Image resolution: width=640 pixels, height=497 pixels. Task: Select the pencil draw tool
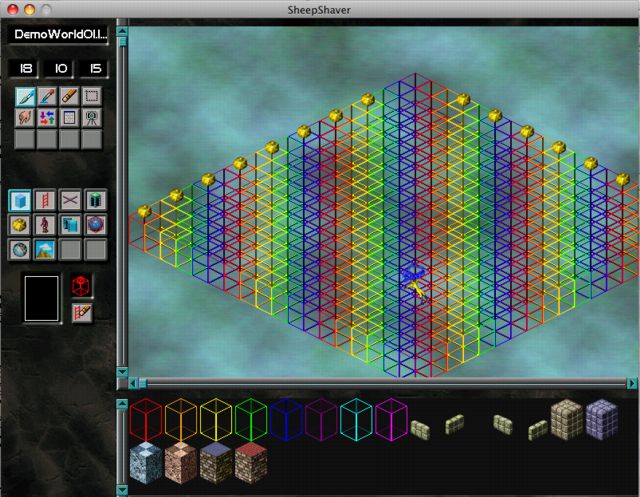[x=25, y=96]
